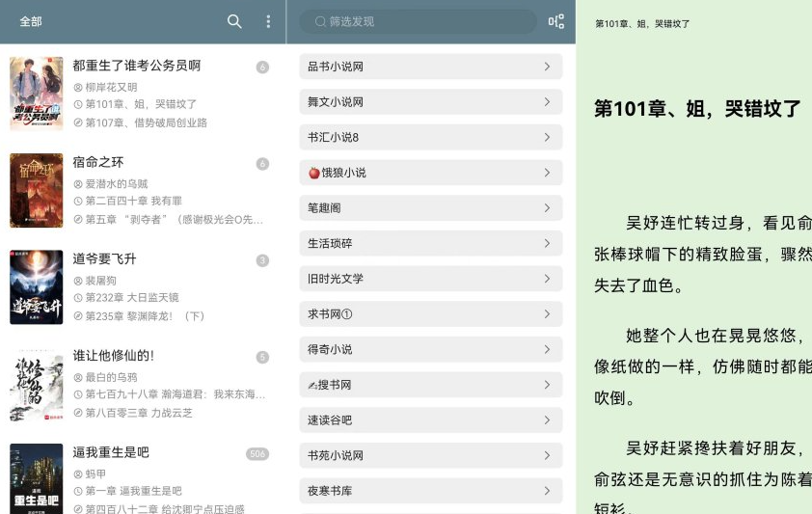The height and width of the screenshot is (514, 812).
Task: Click latest chapter 第235章 黎渊降龙
Action: [x=145, y=316]
